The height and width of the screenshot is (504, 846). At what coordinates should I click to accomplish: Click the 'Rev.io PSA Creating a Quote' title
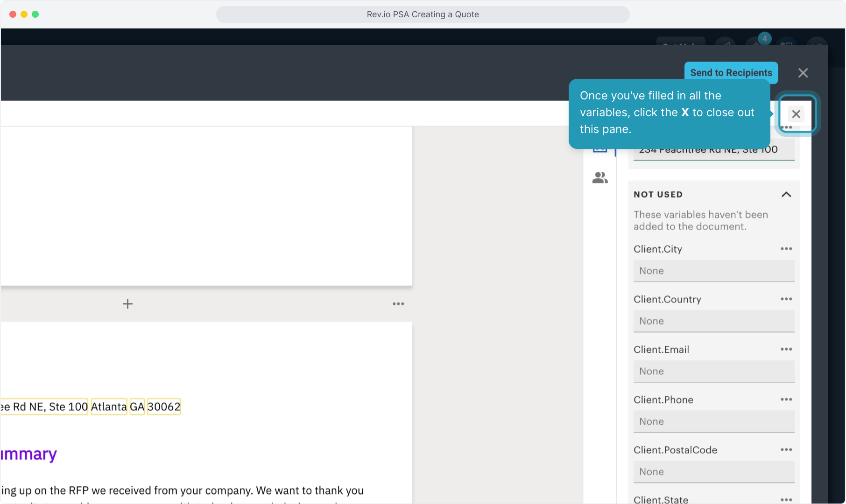[423, 14]
